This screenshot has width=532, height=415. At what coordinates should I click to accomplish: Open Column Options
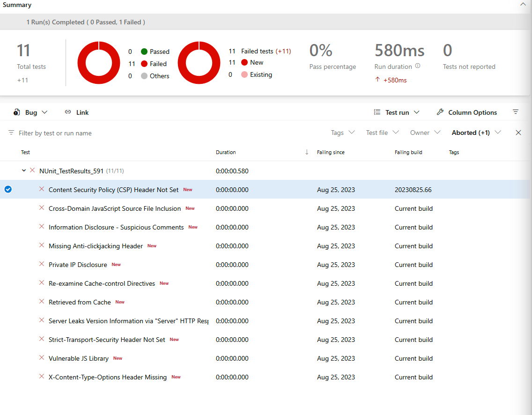coord(467,112)
